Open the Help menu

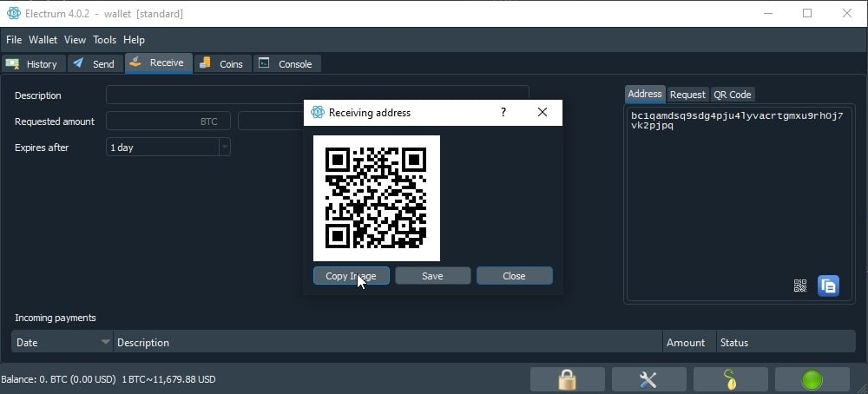point(134,40)
